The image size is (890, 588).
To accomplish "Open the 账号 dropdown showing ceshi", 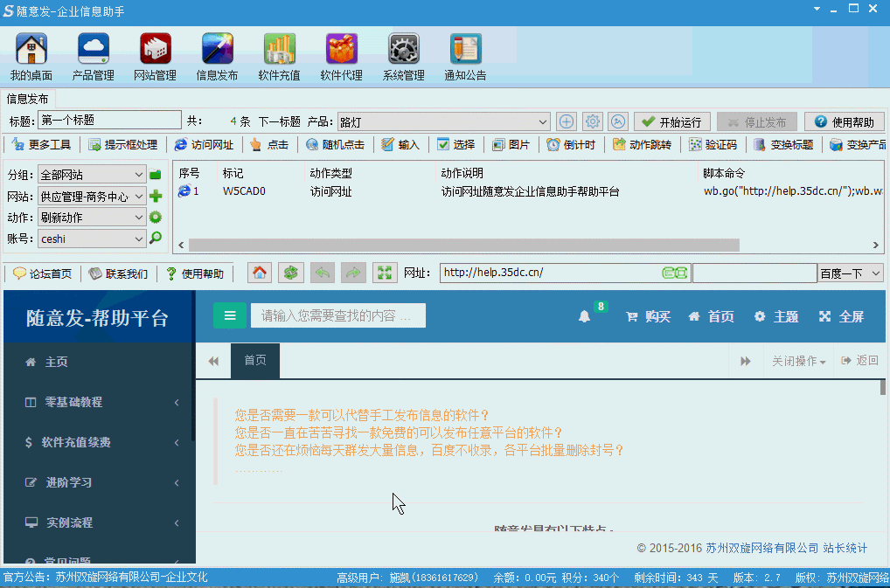I will coord(92,239).
